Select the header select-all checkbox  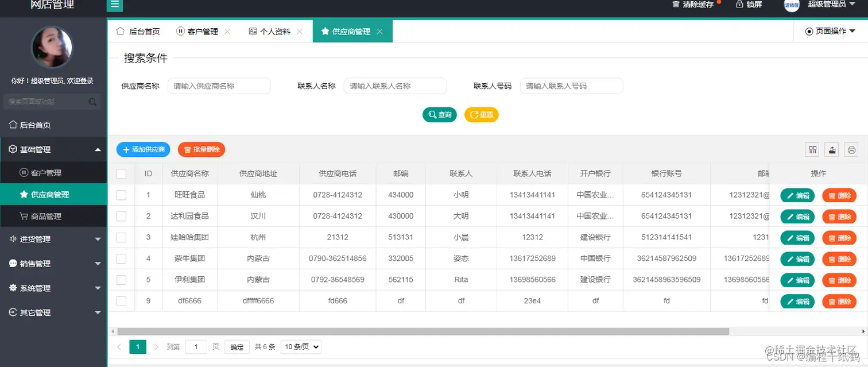coord(121,173)
